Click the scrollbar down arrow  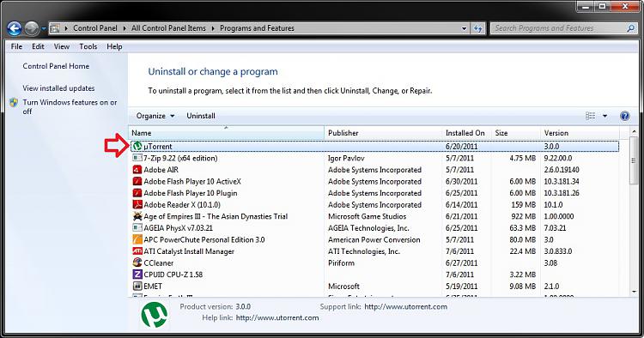[634, 292]
